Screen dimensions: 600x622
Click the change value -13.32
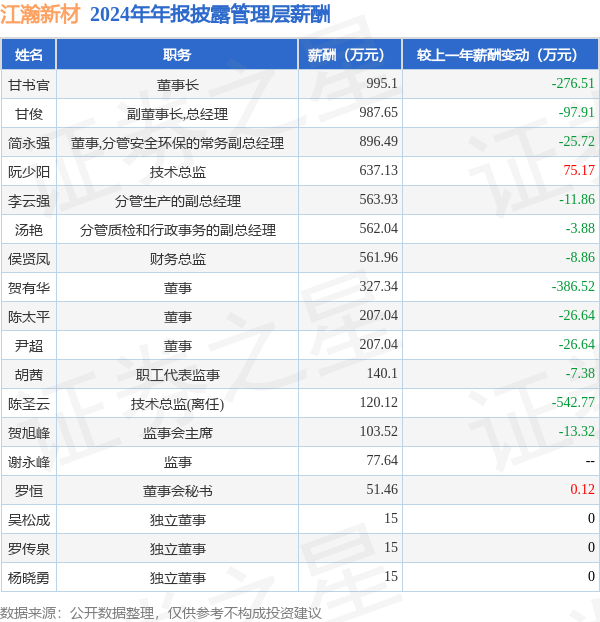pyautogui.click(x=577, y=431)
